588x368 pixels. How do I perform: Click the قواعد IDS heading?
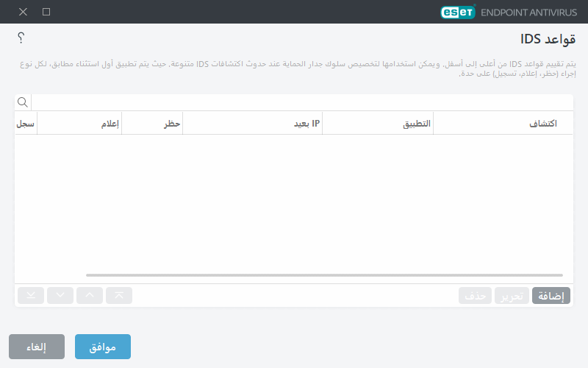point(548,39)
